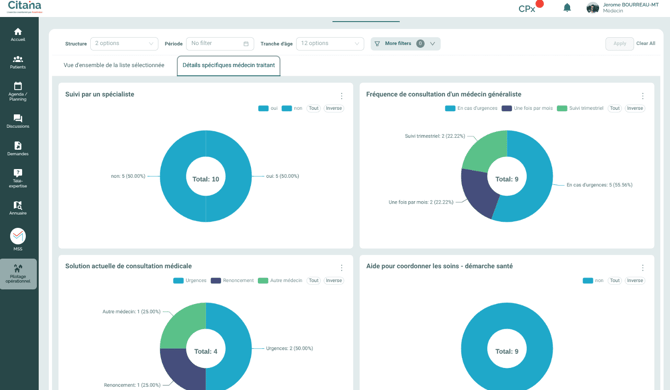Click the Apply button
Image resolution: width=670 pixels, height=390 pixels.
tap(620, 44)
